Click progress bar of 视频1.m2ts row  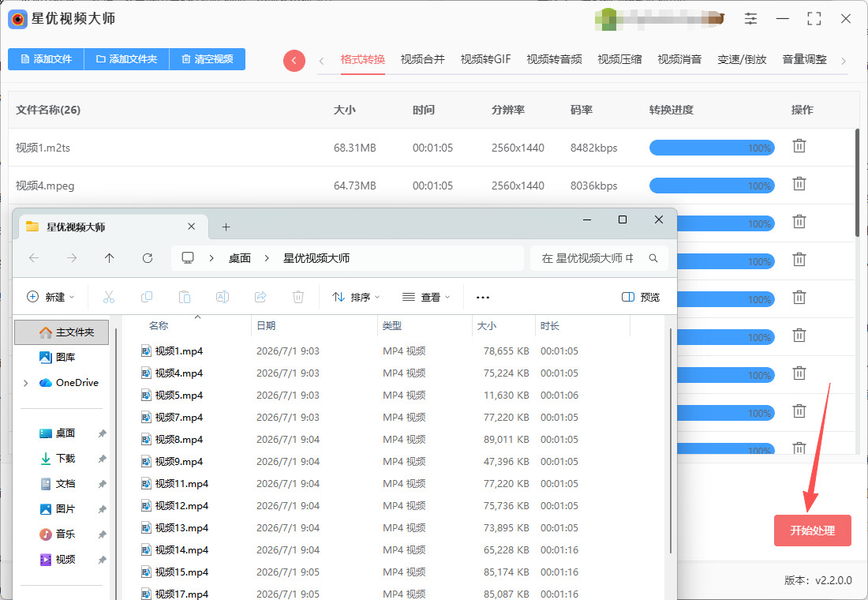pyautogui.click(x=711, y=148)
